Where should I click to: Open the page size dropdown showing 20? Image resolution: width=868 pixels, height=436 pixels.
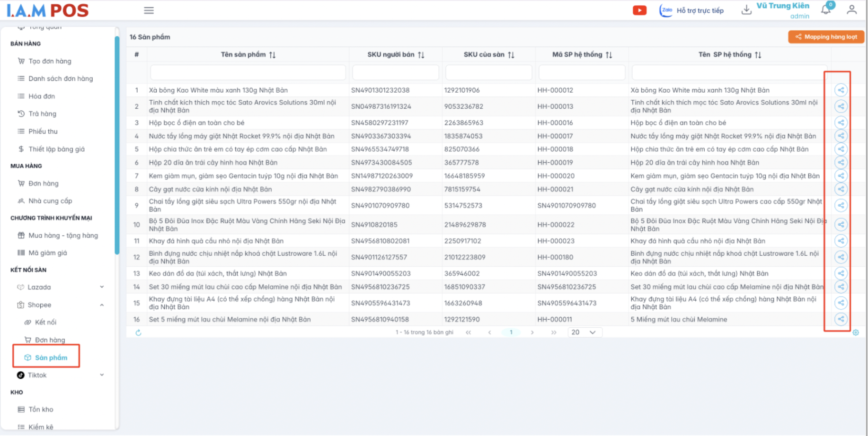tap(585, 332)
